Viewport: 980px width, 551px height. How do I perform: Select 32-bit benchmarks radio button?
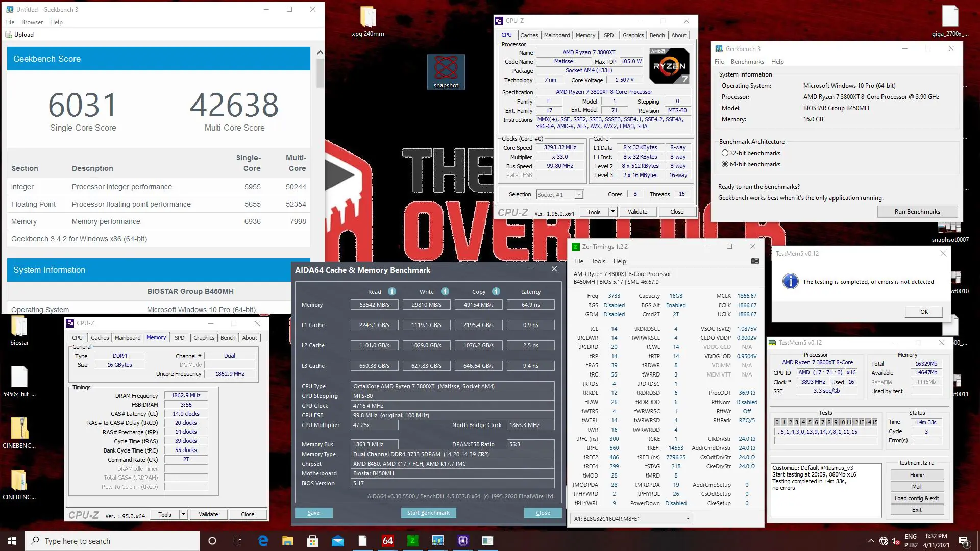pos(725,153)
